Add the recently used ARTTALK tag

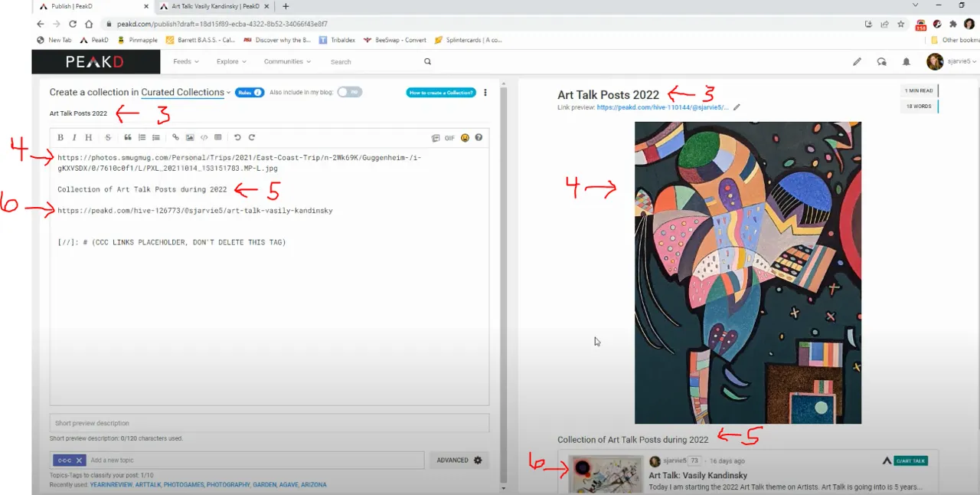(x=149, y=484)
